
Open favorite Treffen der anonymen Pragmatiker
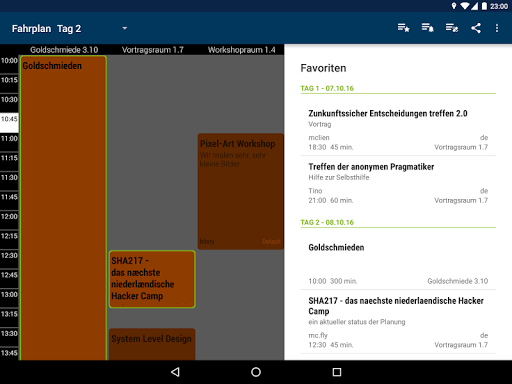click(x=398, y=183)
